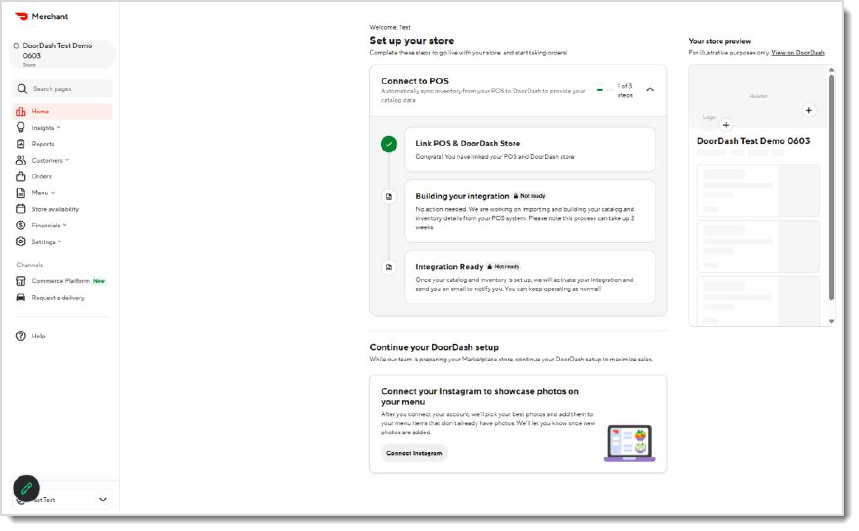859x531 pixels.
Task: Click the search magnifier icon
Action: pos(22,89)
